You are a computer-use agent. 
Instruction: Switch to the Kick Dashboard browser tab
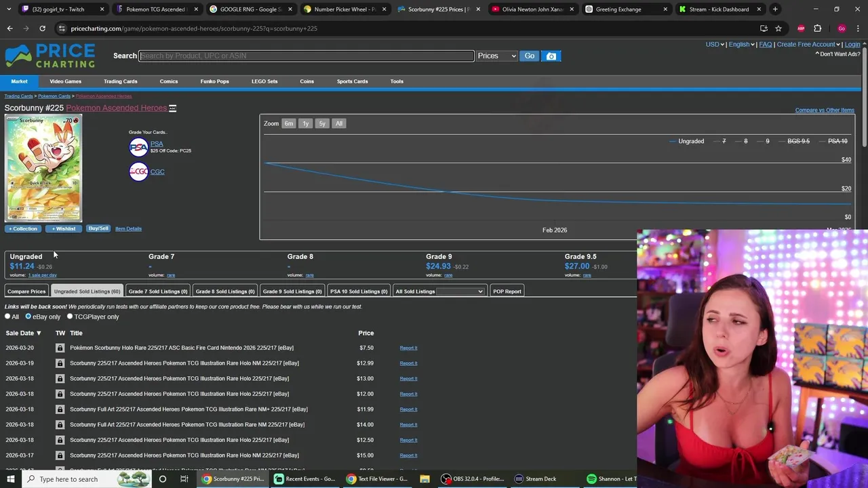click(x=719, y=9)
